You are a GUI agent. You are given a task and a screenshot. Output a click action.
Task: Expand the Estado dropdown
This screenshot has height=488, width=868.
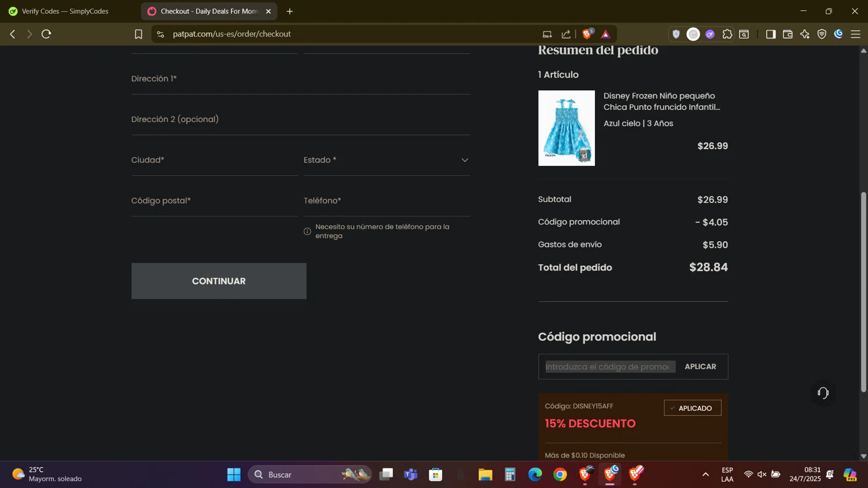(387, 160)
